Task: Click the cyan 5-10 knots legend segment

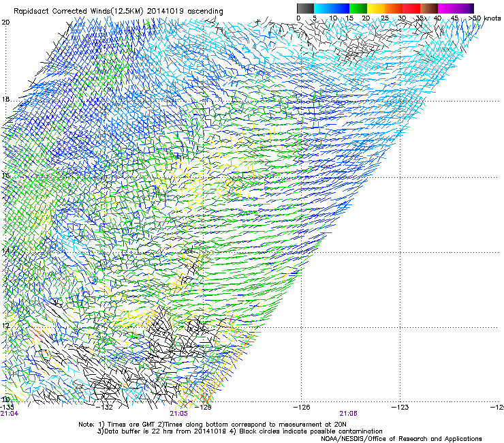Action: [323, 8]
